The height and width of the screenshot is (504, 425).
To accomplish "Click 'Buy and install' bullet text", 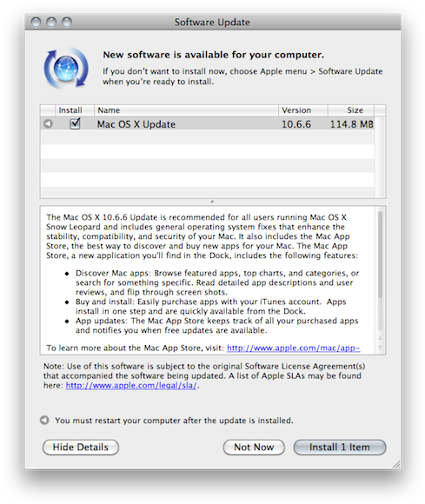I will pos(211,307).
